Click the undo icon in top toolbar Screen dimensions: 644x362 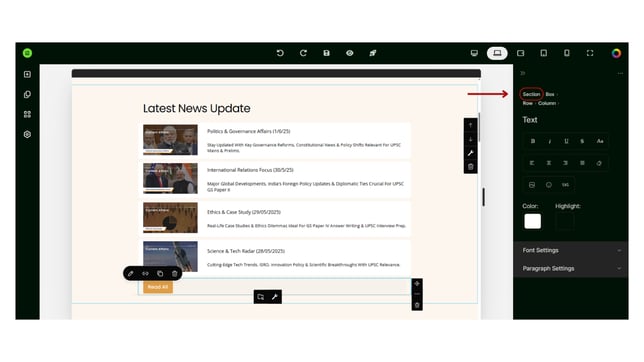click(280, 53)
